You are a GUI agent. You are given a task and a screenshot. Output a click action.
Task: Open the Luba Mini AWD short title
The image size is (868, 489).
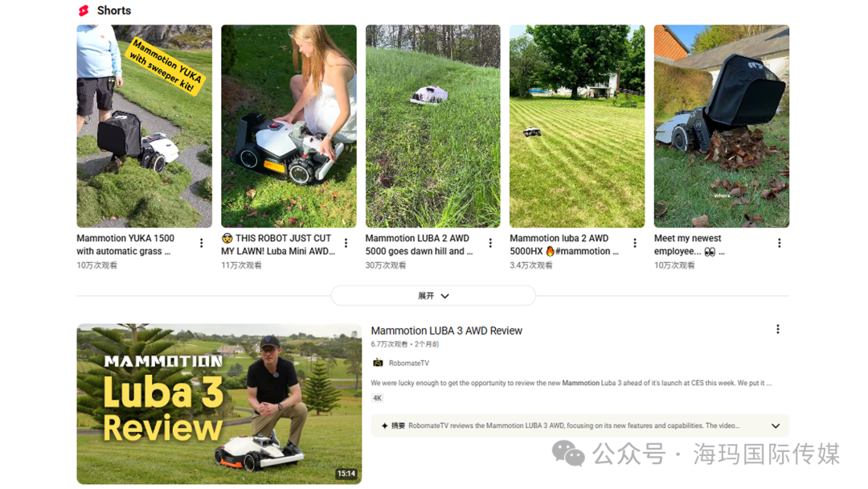(278, 244)
